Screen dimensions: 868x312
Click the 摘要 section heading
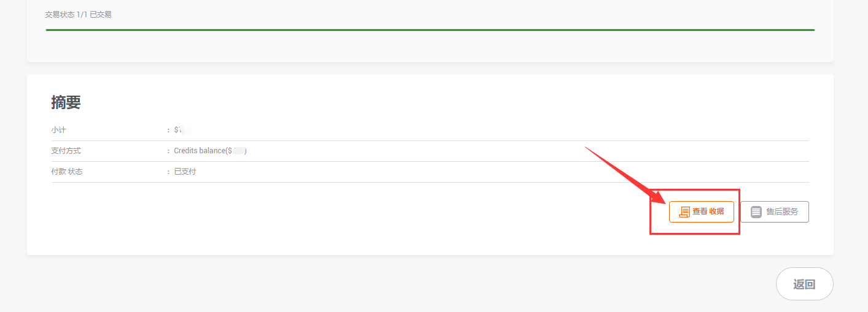coord(66,103)
